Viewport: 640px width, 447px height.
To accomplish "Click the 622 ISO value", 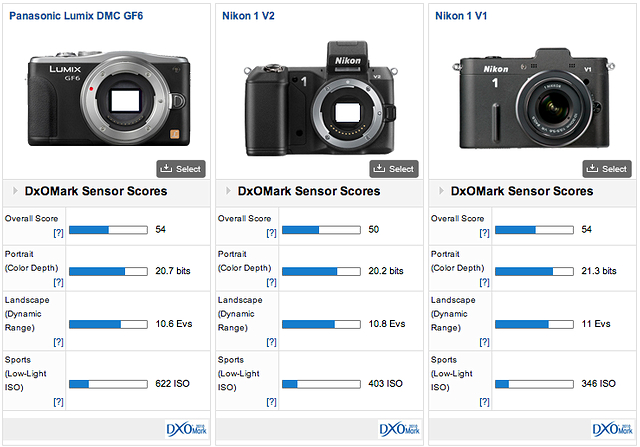I will pyautogui.click(x=172, y=384).
